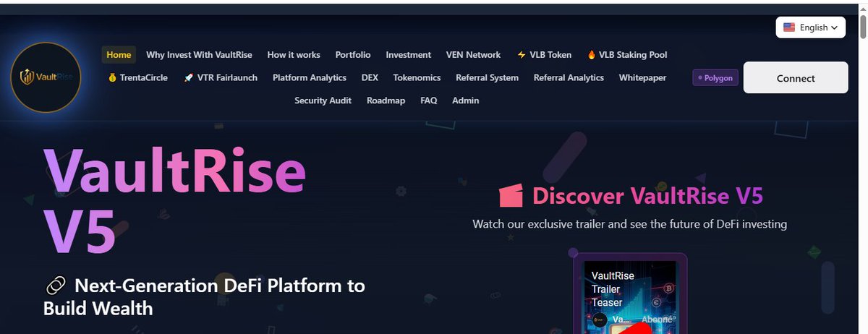Viewport: 868px width, 334px height.
Task: Open VLB Token page
Action: tap(544, 55)
